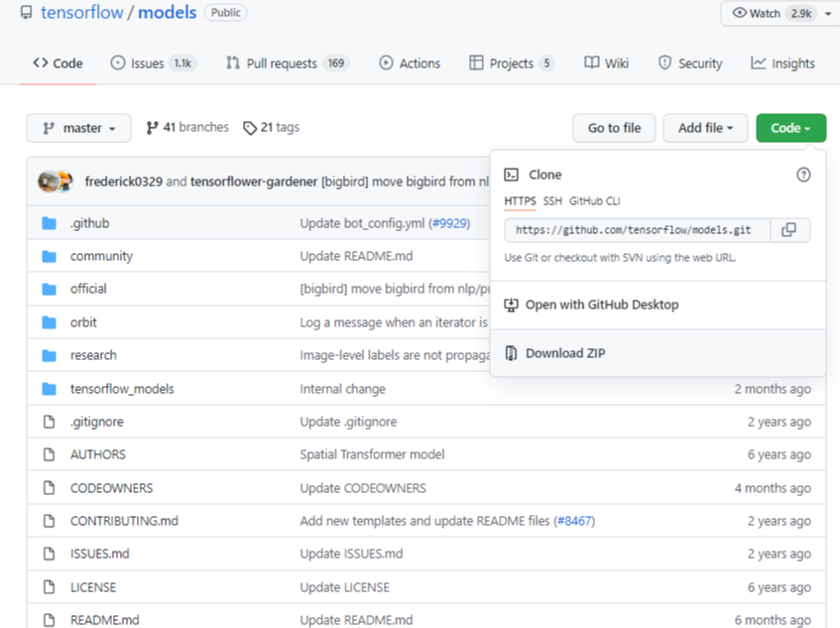Switch to the Actions tab
Screen dimensions: 840x628
[410, 63]
